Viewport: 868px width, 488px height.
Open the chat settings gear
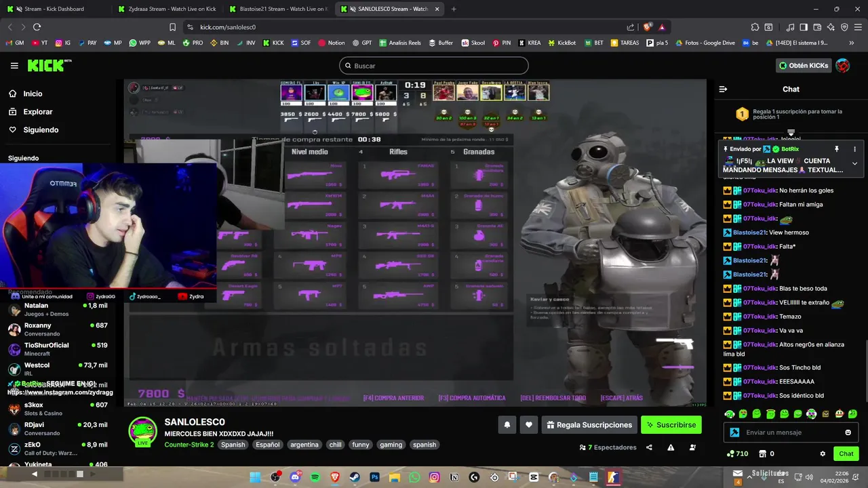pyautogui.click(x=823, y=453)
